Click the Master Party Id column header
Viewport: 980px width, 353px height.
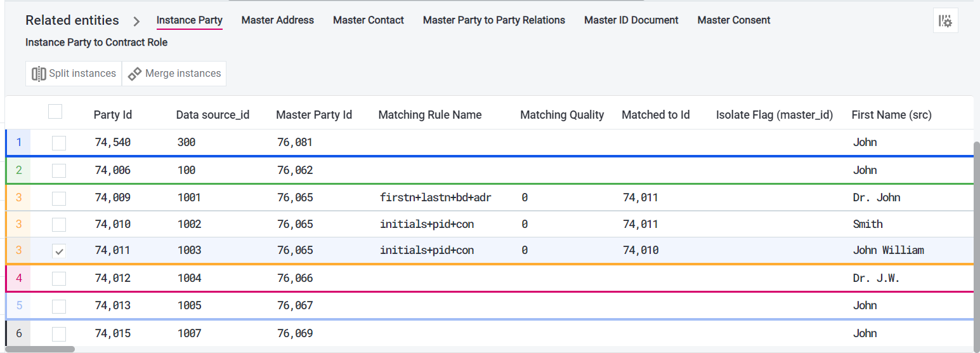tap(313, 115)
